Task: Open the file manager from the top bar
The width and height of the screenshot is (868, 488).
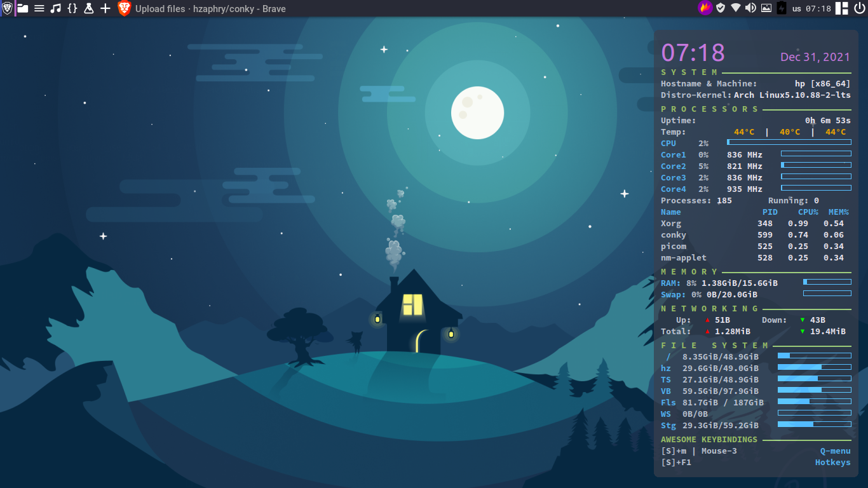Action: click(22, 8)
